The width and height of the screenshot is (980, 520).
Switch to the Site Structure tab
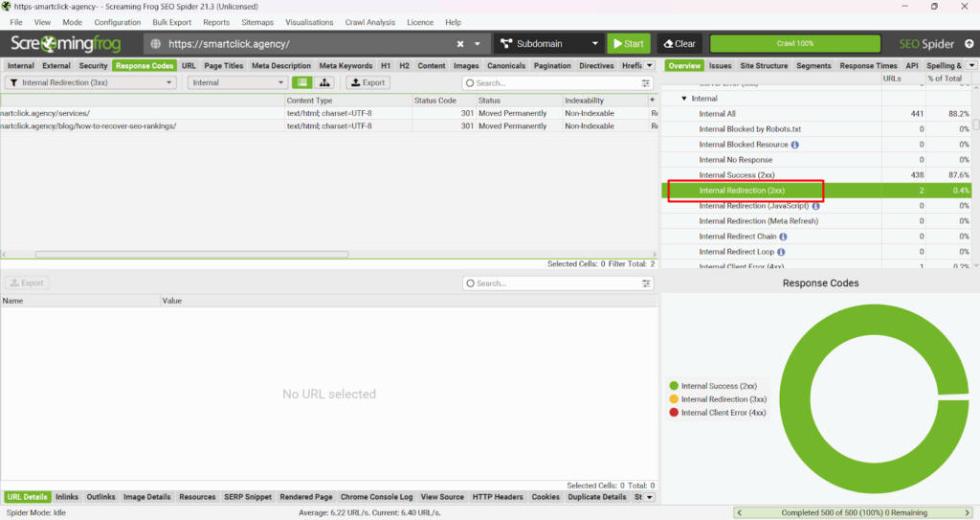pos(764,66)
